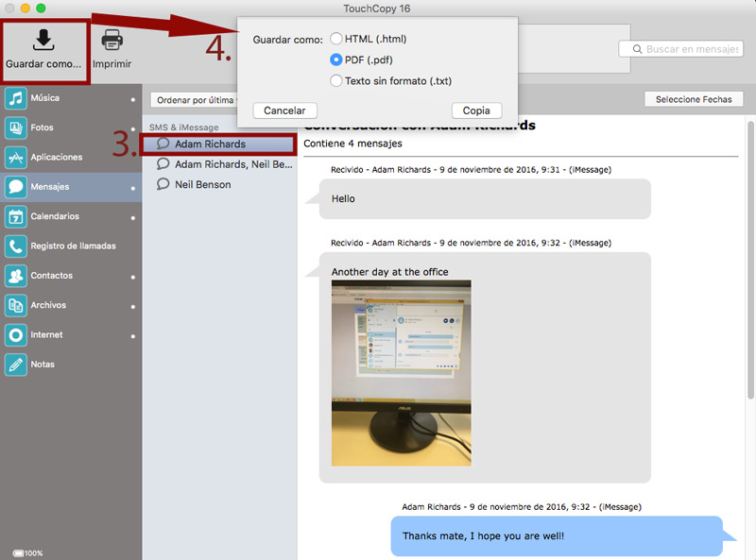Select the PDF (.pdf) radio option
The image size is (756, 560).
tap(336, 59)
